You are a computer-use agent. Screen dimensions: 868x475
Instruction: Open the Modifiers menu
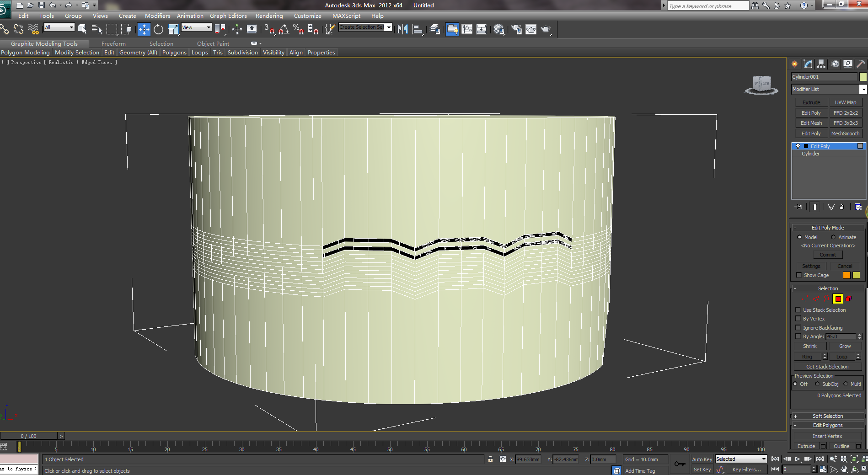point(157,16)
